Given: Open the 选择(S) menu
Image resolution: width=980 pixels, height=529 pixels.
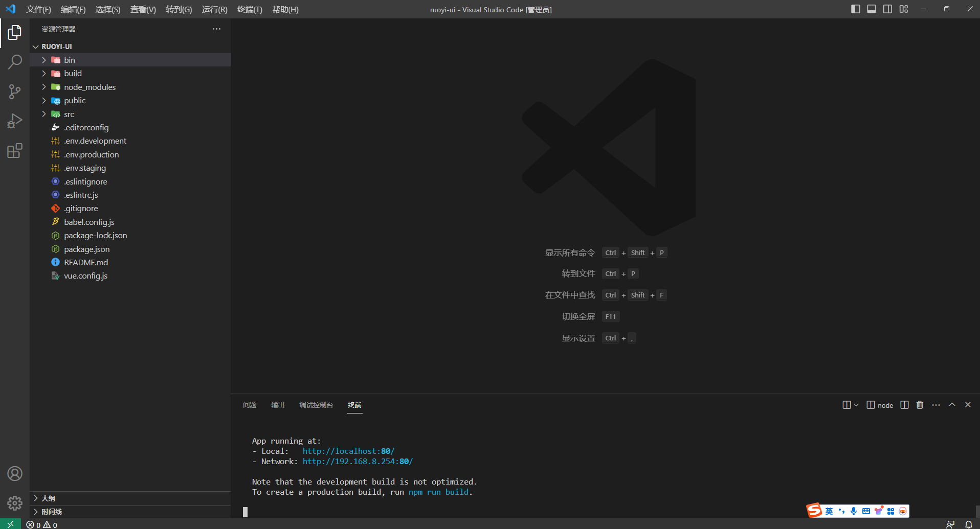Looking at the screenshot, I should pos(108,10).
